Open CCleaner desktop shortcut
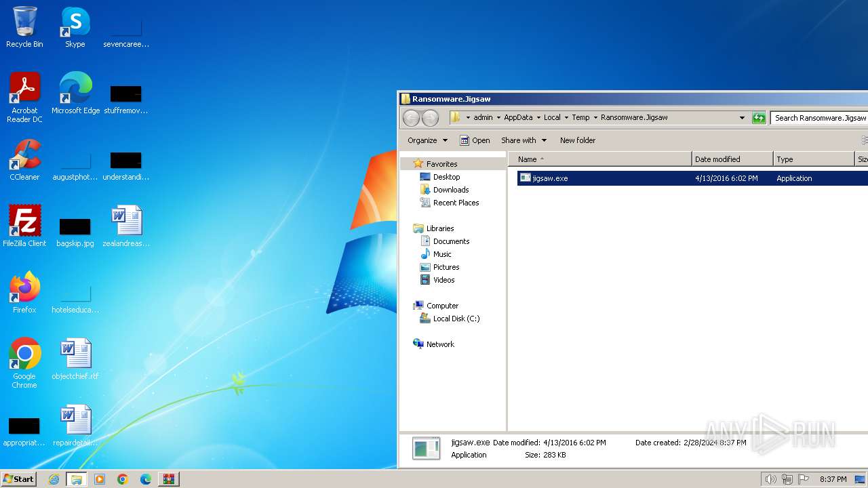This screenshot has width=868, height=488. [24, 160]
